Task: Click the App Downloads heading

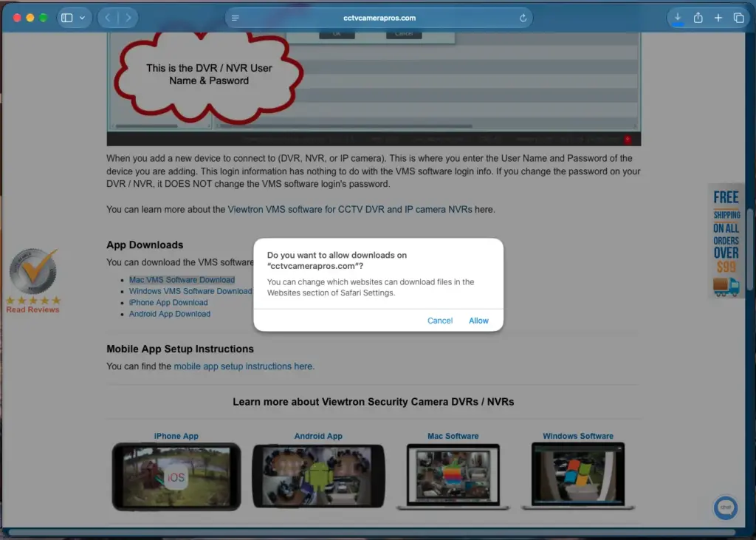Action: [x=145, y=245]
